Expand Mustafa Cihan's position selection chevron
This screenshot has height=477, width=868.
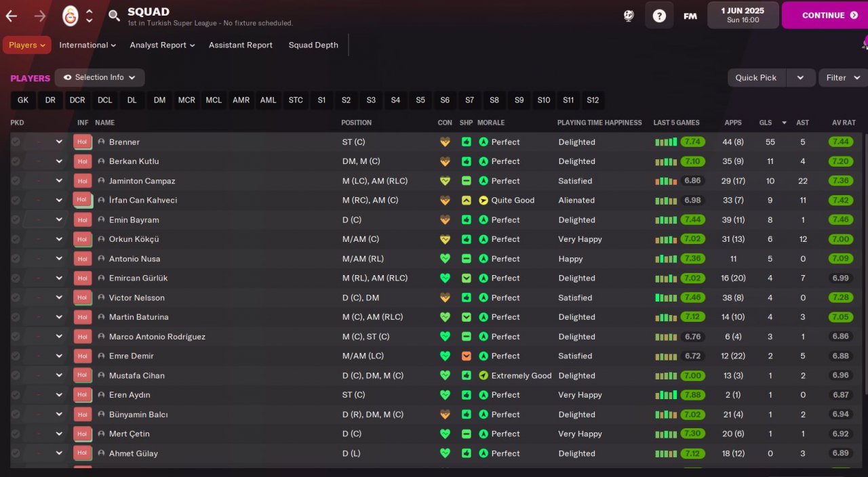59,375
